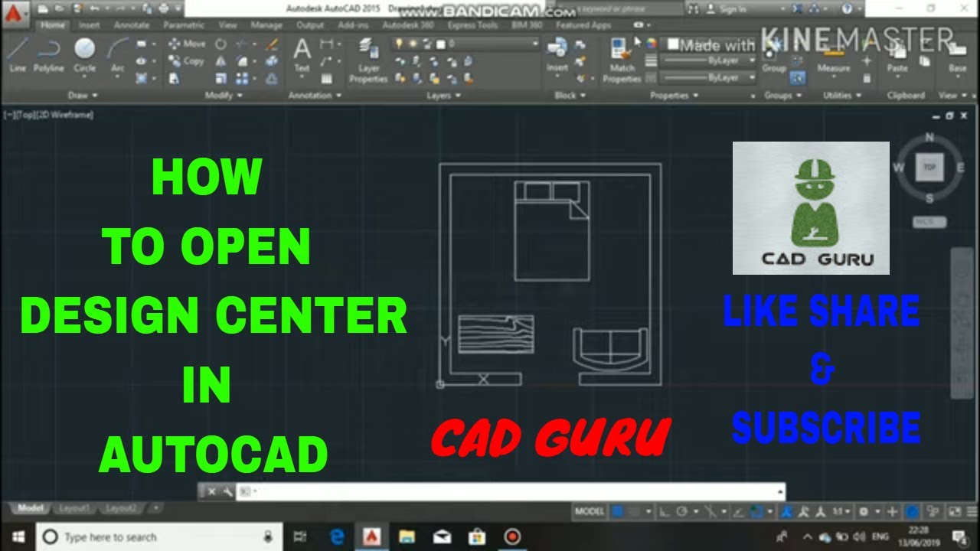Viewport: 980px width, 551px height.
Task: Click Sign In in title bar
Action: 725,9
